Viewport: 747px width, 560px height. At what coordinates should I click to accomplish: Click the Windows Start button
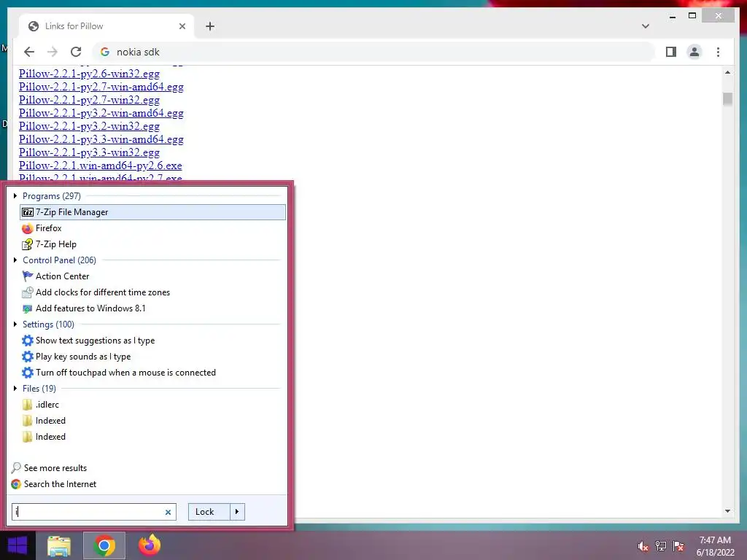(18, 545)
